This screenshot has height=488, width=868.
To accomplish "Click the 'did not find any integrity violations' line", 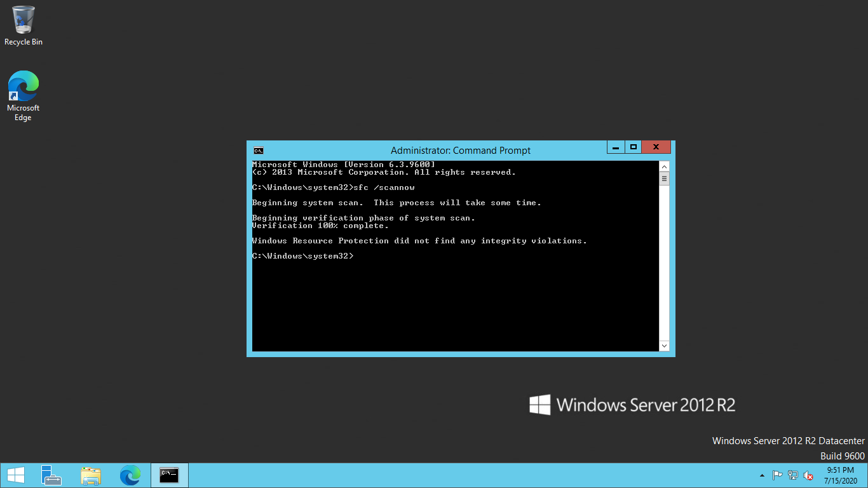I will click(419, 241).
